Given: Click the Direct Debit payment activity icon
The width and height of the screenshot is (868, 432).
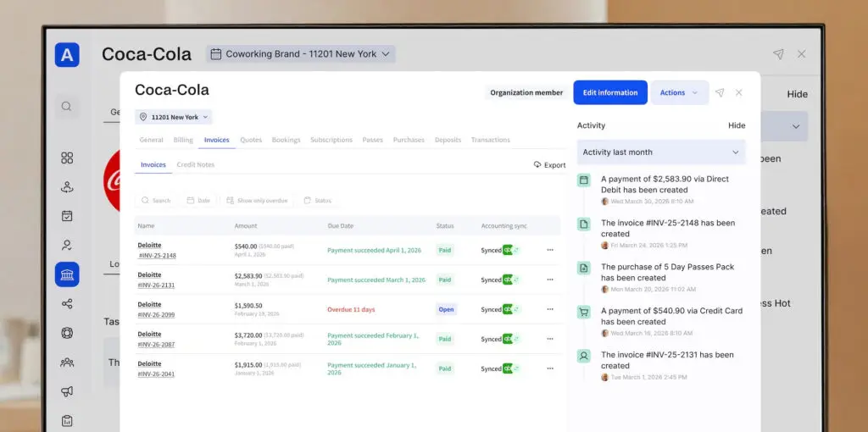Looking at the screenshot, I should click(583, 180).
